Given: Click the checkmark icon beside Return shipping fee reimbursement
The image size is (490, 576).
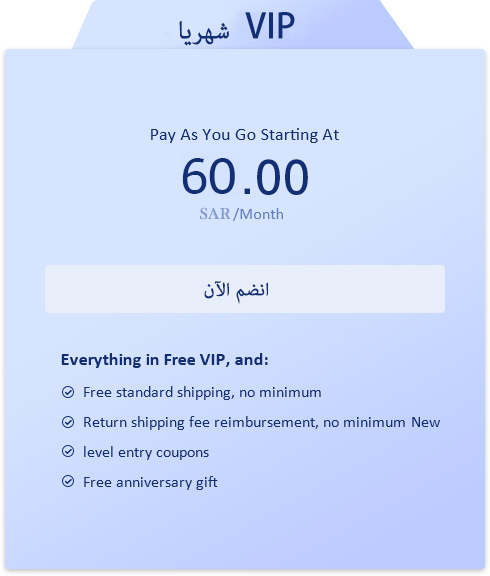Looking at the screenshot, I should 68,422.
